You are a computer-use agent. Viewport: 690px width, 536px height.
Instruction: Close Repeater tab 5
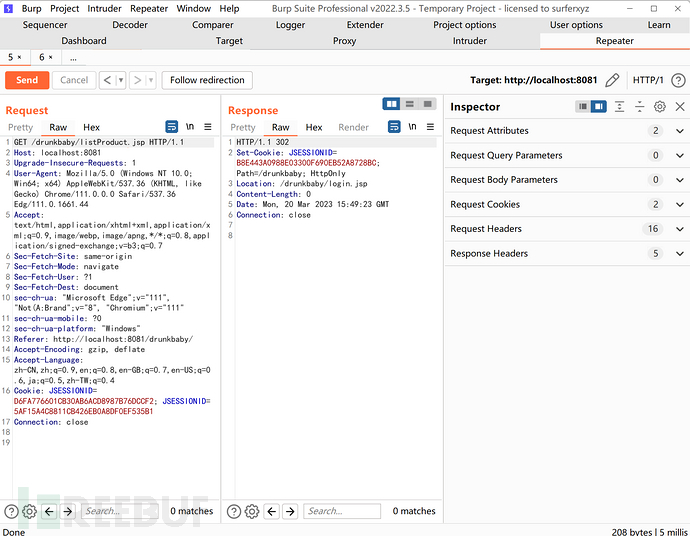(19, 57)
